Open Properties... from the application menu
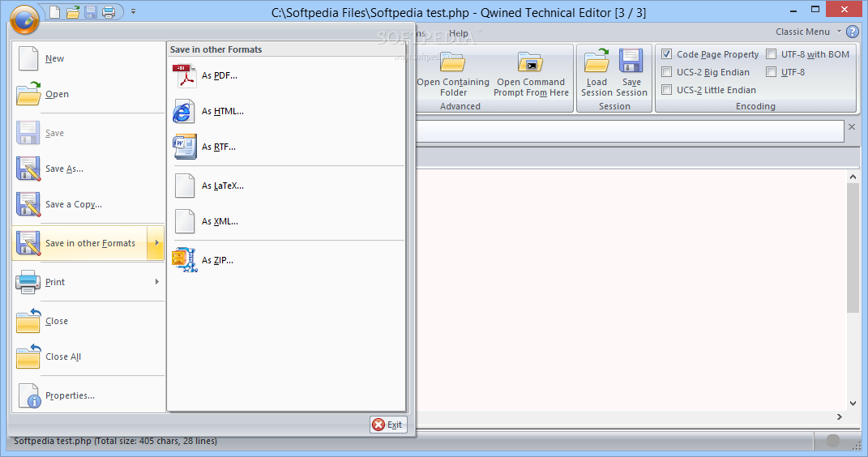 [x=88, y=395]
